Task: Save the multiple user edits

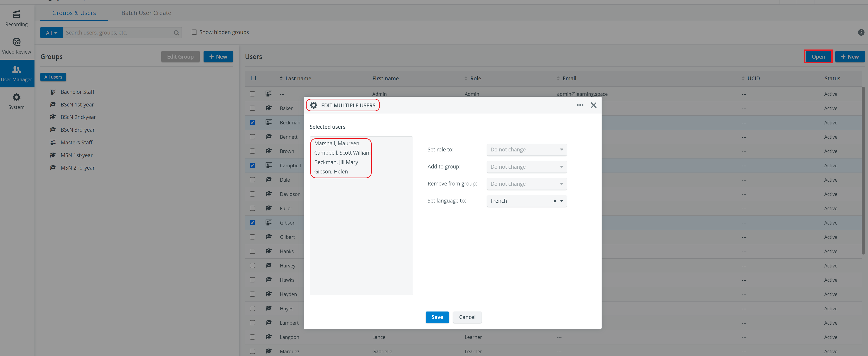Action: (x=437, y=317)
